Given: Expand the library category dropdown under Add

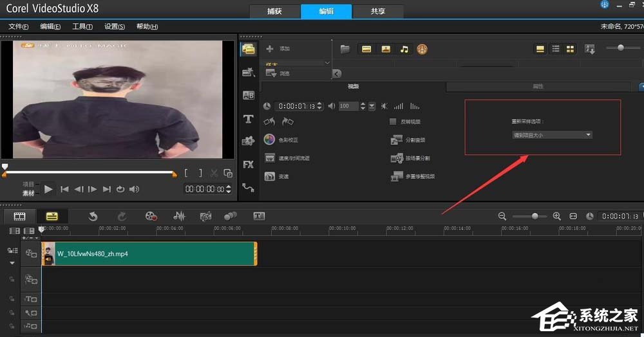Looking at the screenshot, I should tap(327, 62).
